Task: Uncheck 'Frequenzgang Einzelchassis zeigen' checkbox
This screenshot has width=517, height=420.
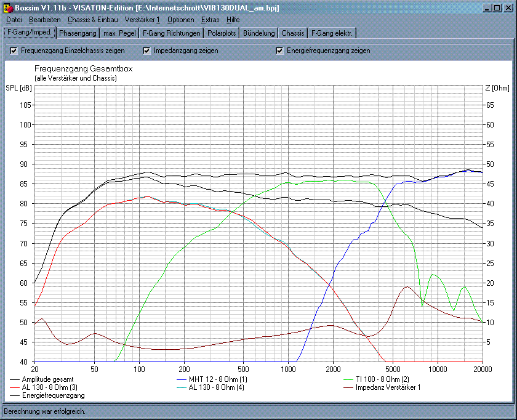Action: tap(14, 50)
